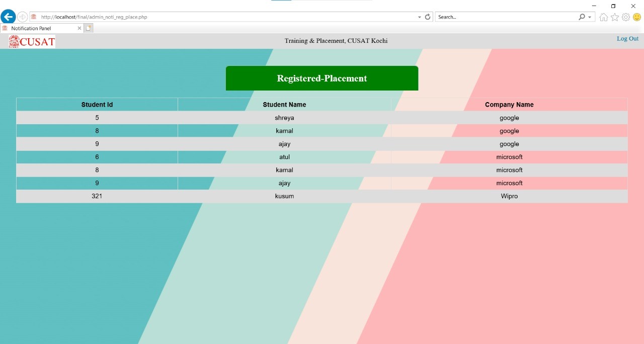Click student name kusum
Screen dimensions: 644x344
284,196
